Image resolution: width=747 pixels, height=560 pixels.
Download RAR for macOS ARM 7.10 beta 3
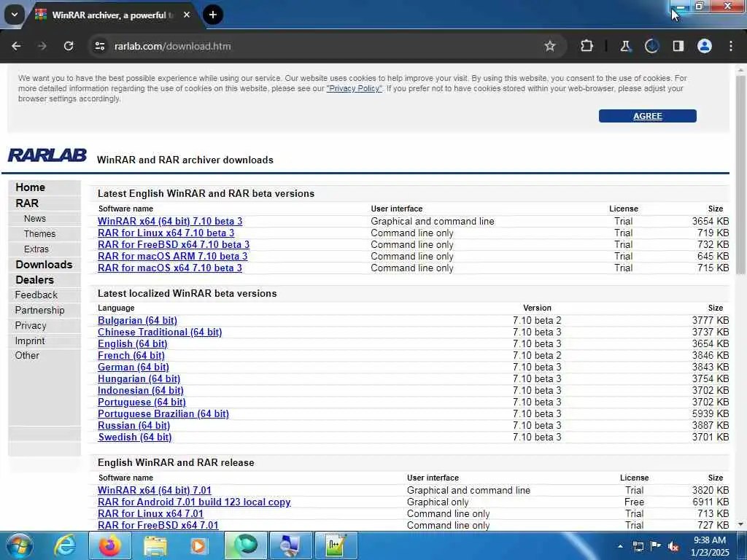tap(172, 256)
